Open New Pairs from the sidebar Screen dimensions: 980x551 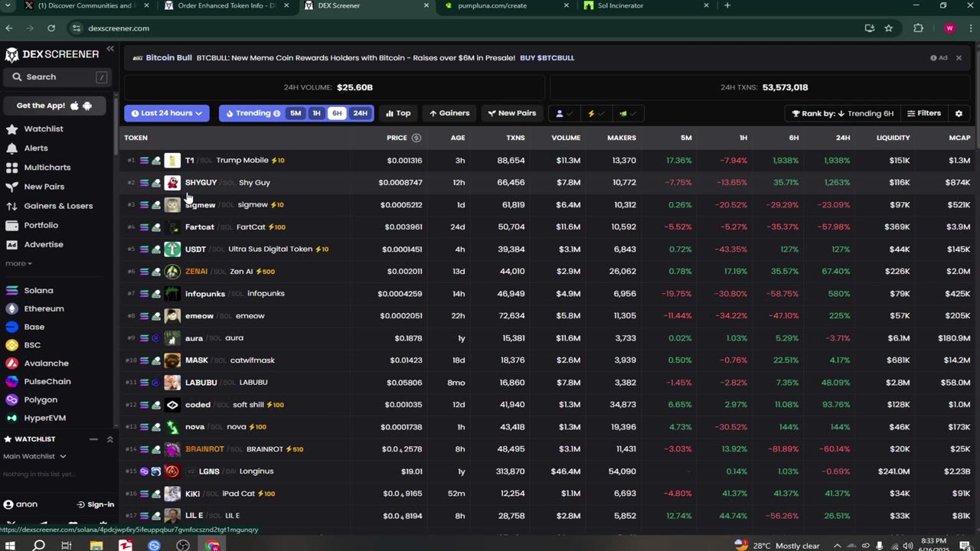tap(44, 187)
